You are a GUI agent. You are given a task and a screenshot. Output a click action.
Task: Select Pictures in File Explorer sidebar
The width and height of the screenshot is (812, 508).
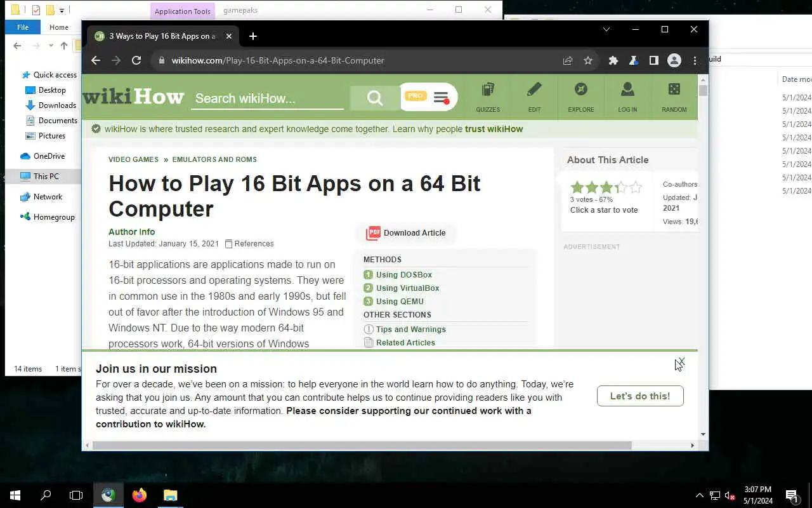click(x=52, y=136)
